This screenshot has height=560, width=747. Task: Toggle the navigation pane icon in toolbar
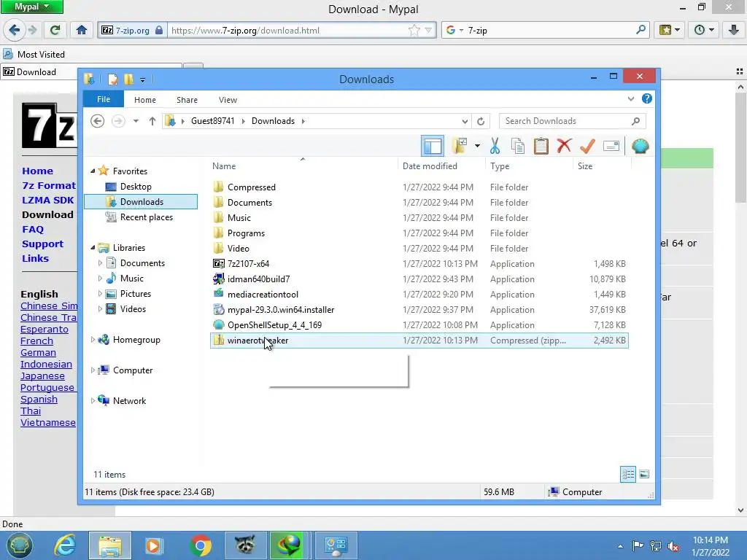[433, 146]
